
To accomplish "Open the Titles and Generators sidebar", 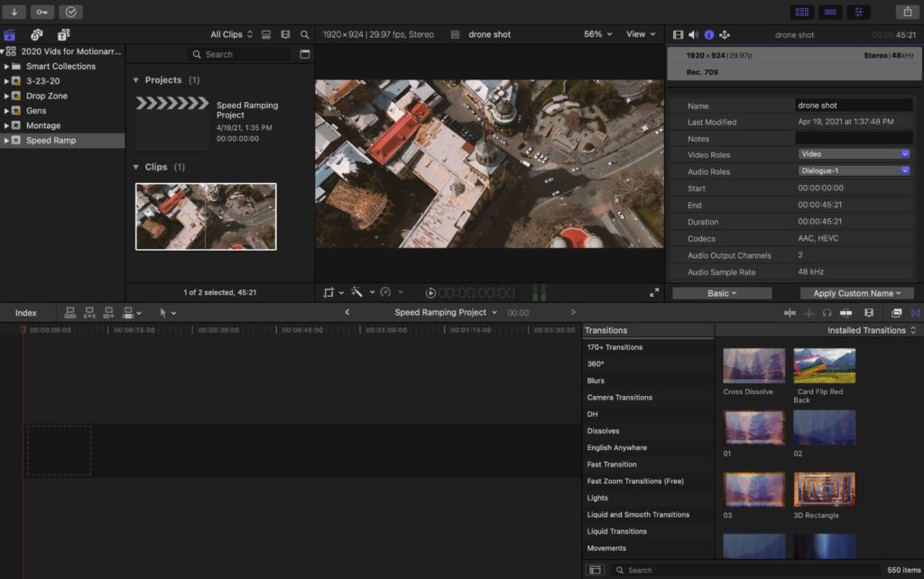I will coord(63,34).
